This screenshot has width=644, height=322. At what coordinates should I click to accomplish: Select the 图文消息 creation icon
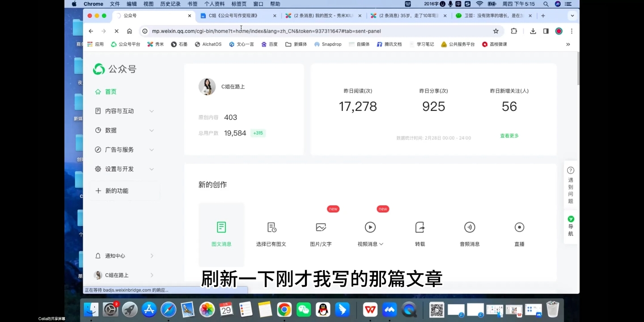221,227
